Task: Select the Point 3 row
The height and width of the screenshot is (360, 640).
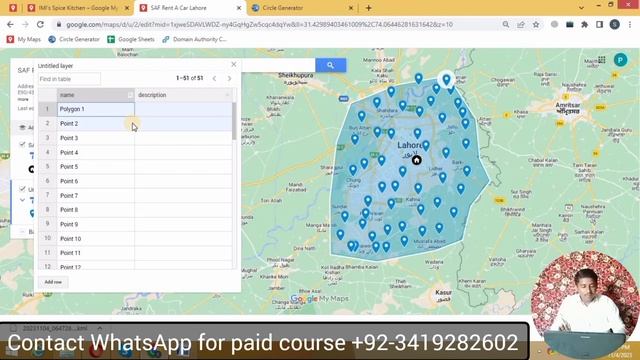Action: [136, 138]
